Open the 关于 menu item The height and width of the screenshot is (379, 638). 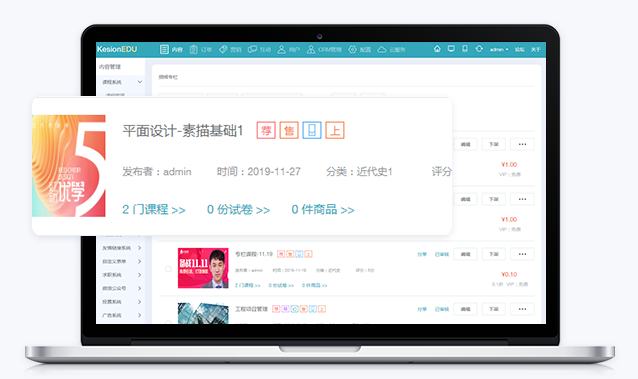(x=535, y=49)
